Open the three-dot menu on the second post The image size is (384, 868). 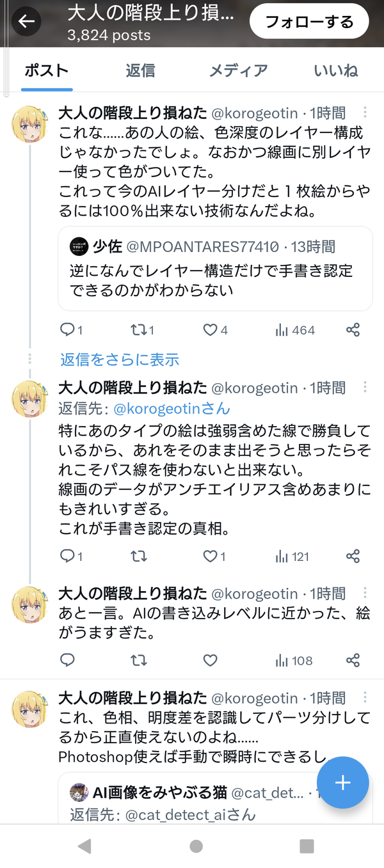[365, 387]
